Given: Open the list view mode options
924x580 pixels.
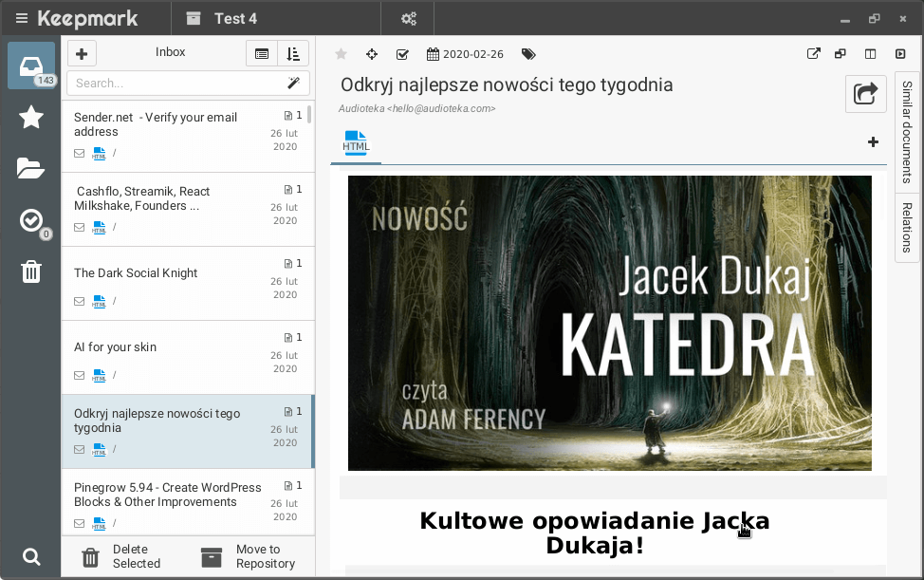Looking at the screenshot, I should (x=262, y=54).
